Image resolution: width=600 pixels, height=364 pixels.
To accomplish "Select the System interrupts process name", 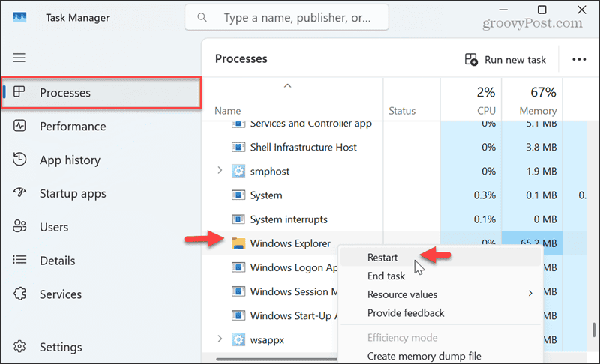I will pyautogui.click(x=289, y=219).
